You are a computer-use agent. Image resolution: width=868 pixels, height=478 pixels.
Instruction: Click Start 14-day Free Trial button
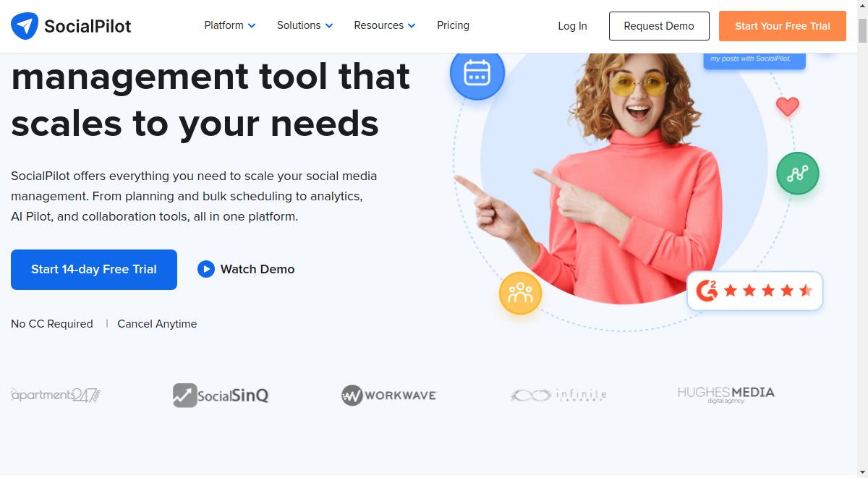pyautogui.click(x=94, y=270)
